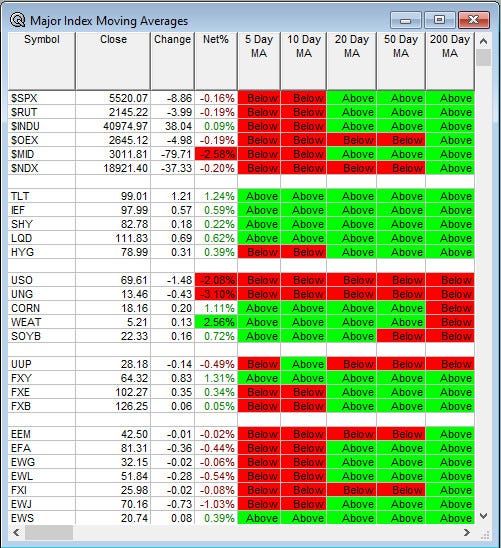Click CORN's red Below 200 Day MA cell
This screenshot has height=548, width=501.
tap(450, 308)
